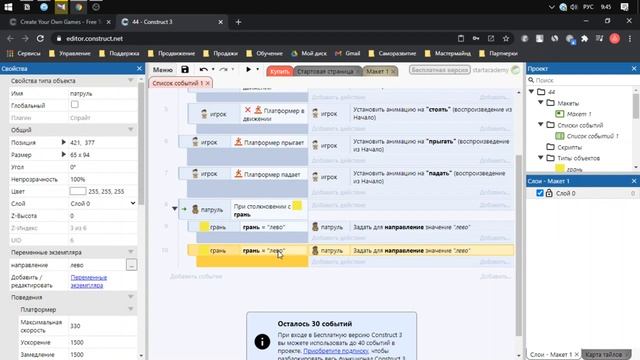The width and height of the screenshot is (640, 360).
Task: Switch to the Карта тайлов bottom tab
Action: (x=604, y=354)
